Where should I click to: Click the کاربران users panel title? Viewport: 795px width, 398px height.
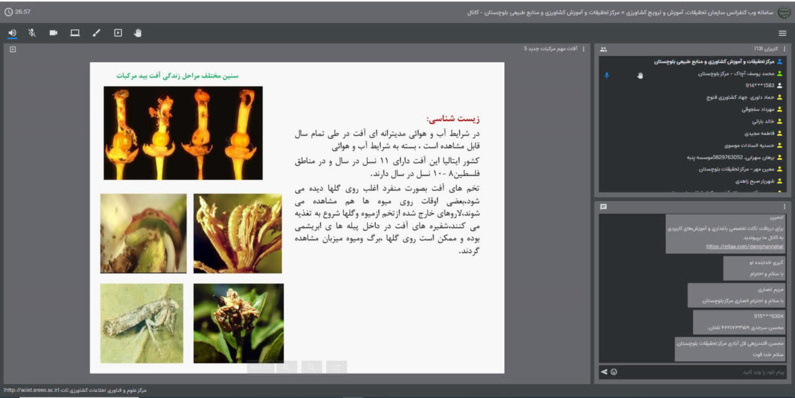(x=766, y=49)
